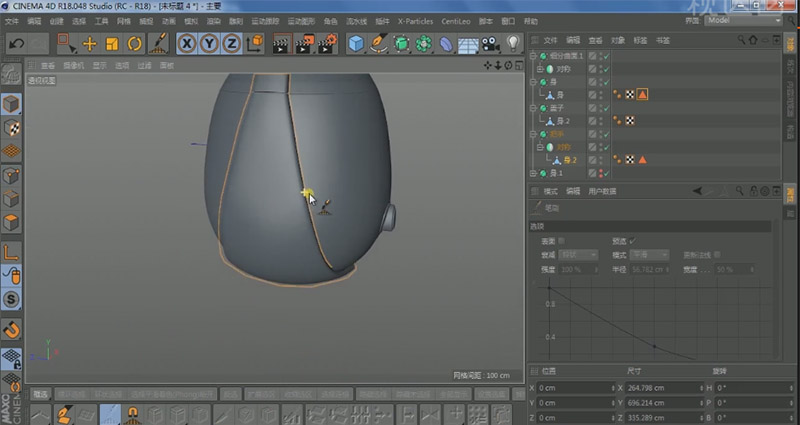This screenshot has width=800, height=425.
Task: Open 用户数据 menu in Attribute Manager
Action: pos(602,191)
